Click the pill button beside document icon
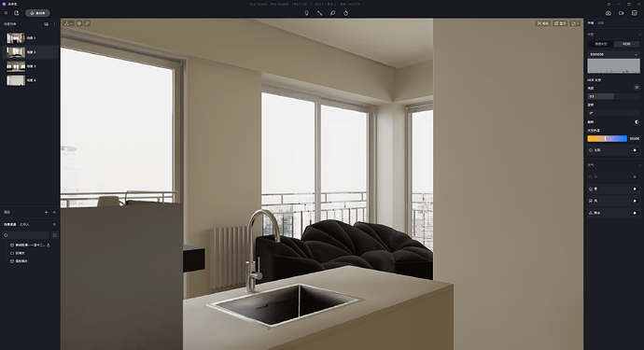Viewport: 644px width, 350px height. (37, 13)
